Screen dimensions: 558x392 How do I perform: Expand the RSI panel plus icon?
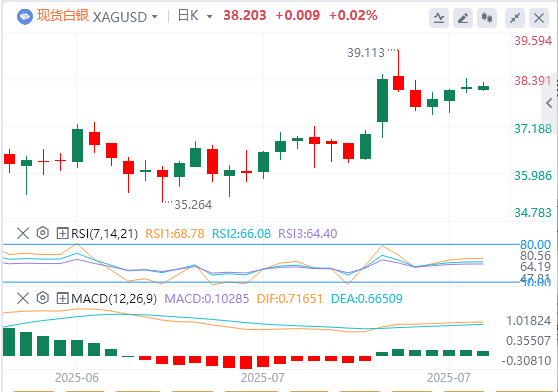62,233
